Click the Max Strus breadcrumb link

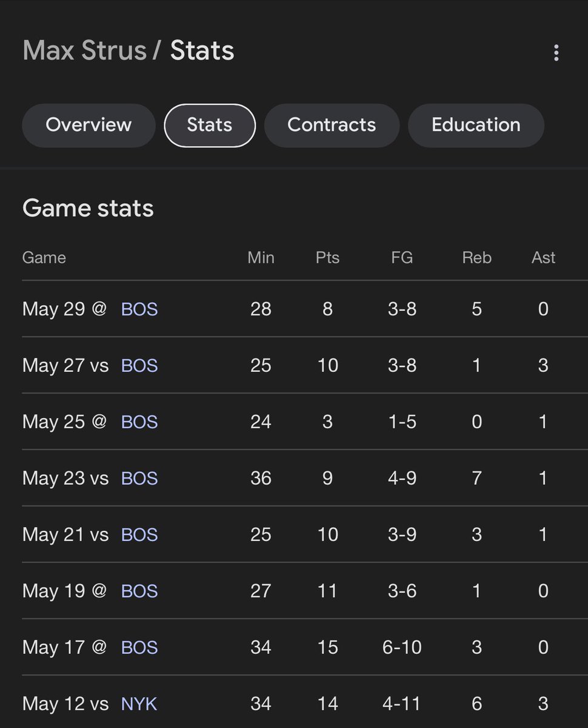[84, 50]
